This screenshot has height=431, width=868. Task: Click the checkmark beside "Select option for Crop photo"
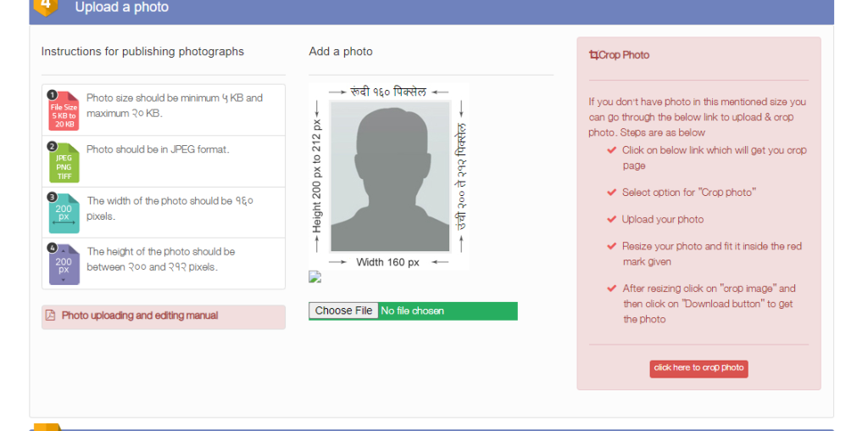pos(611,192)
